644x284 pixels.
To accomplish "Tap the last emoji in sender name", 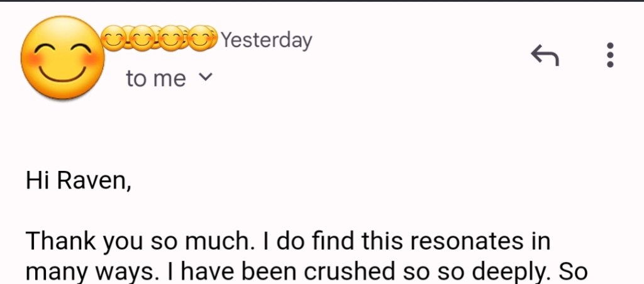I will pyautogui.click(x=201, y=40).
